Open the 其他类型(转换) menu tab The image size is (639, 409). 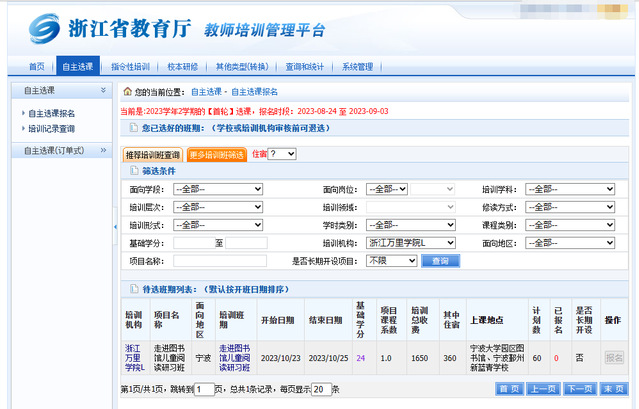(242, 66)
